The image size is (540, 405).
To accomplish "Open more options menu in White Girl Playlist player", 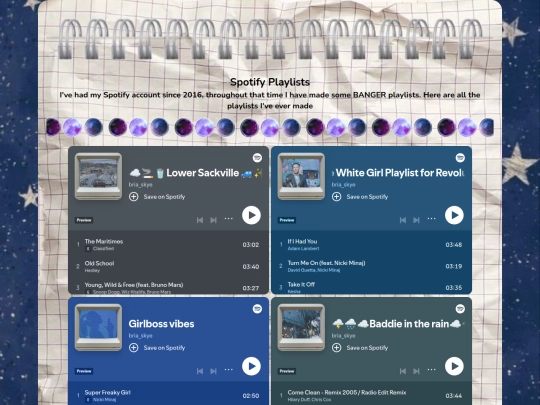I will 432,218.
